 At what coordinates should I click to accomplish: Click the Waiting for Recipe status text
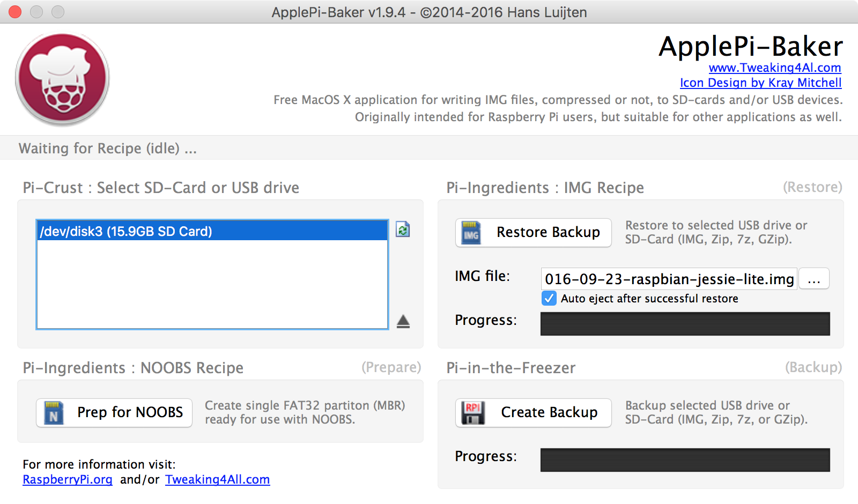(x=108, y=149)
